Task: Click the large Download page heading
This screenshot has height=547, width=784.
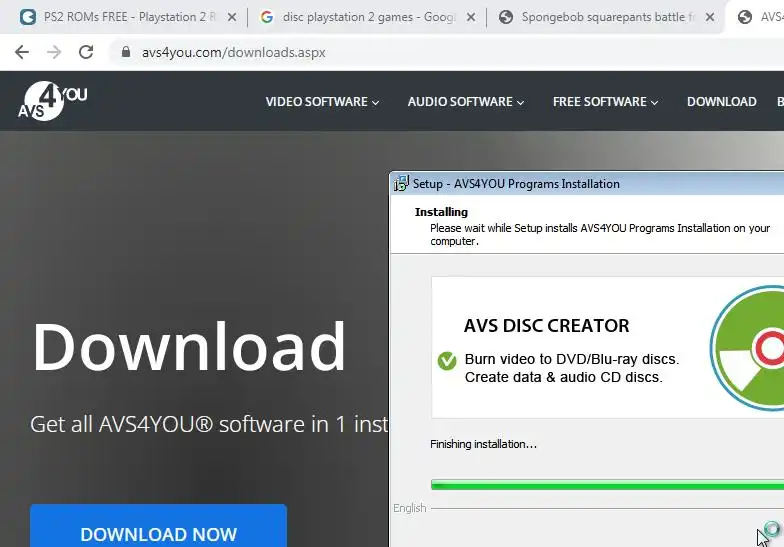Action: (x=189, y=346)
